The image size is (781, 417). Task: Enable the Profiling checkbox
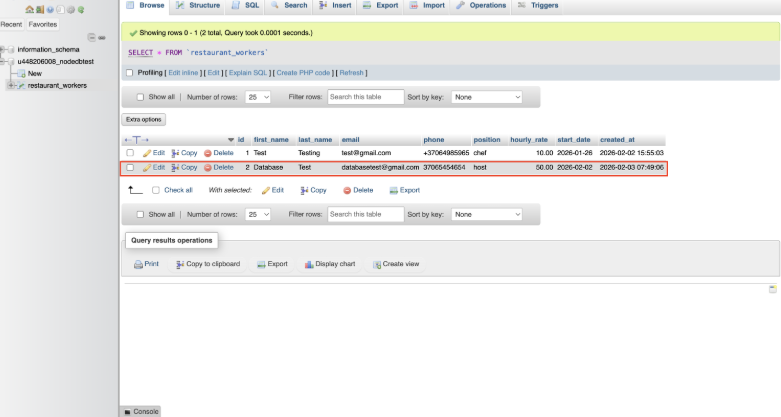(129, 73)
